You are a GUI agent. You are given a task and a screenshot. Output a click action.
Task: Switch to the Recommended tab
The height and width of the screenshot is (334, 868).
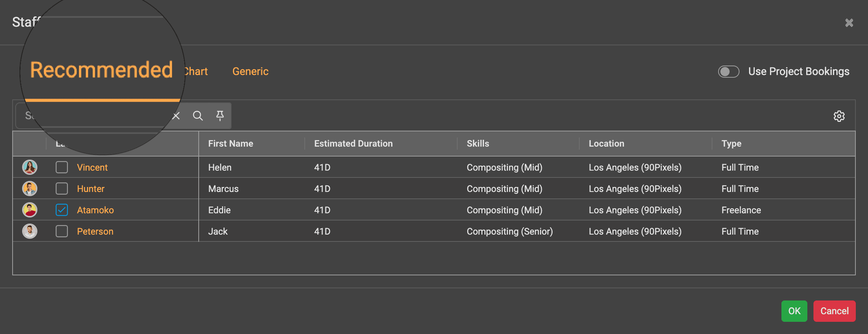click(x=101, y=70)
